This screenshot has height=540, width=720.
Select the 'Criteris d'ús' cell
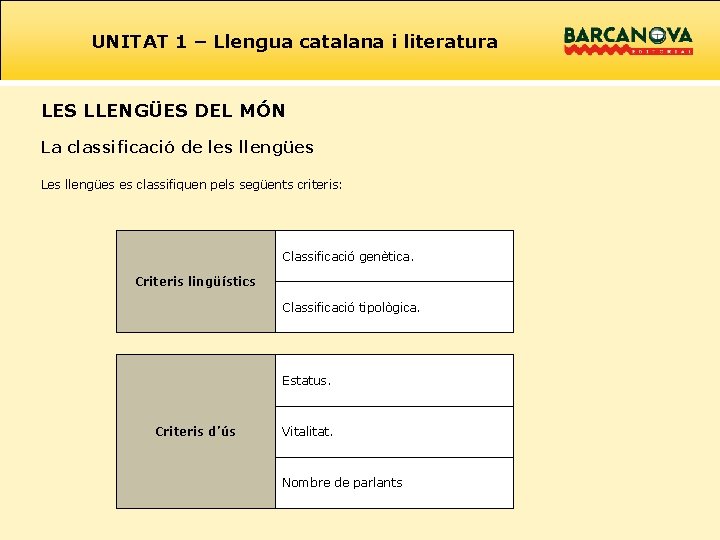pos(196,431)
